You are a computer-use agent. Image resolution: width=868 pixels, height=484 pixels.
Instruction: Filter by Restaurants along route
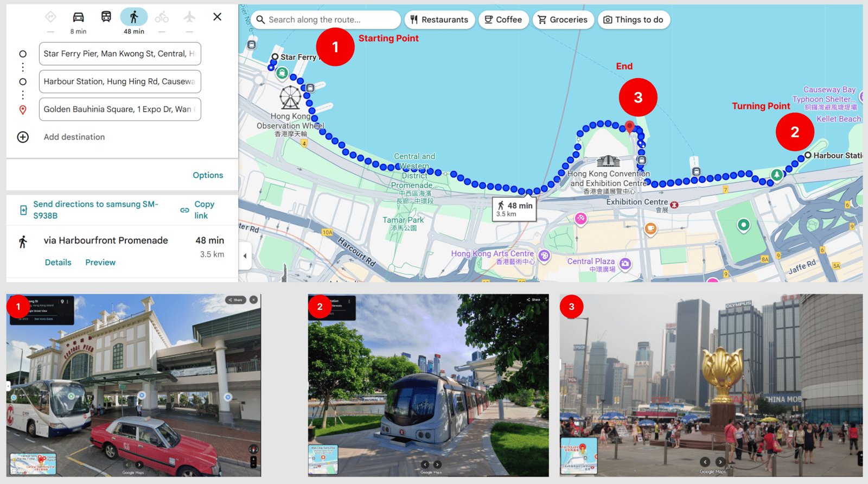(x=439, y=20)
